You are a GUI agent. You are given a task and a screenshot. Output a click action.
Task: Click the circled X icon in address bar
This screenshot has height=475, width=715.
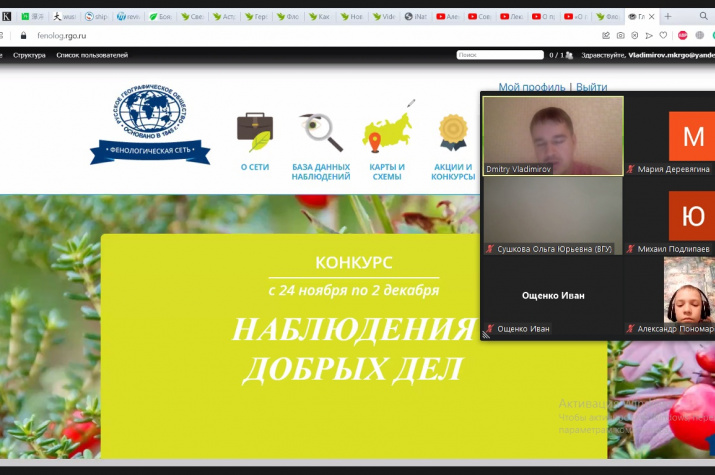pos(635,36)
